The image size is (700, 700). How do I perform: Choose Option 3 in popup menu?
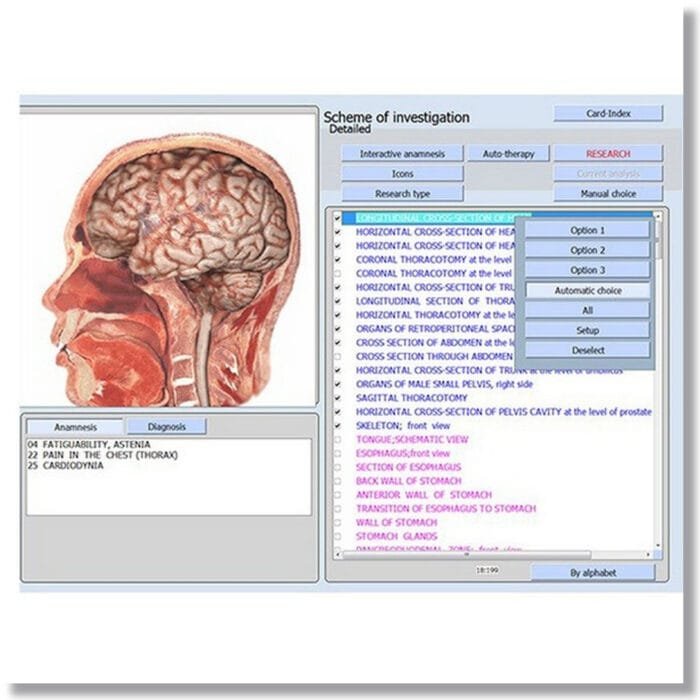[588, 270]
